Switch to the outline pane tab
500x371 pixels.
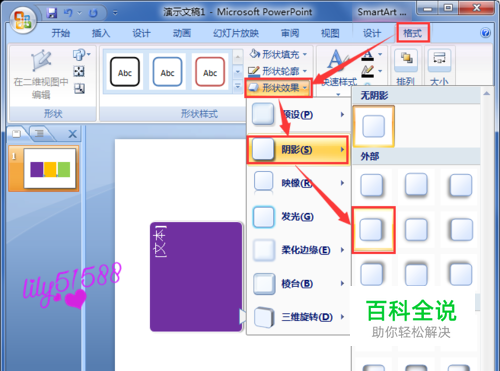click(x=40, y=134)
